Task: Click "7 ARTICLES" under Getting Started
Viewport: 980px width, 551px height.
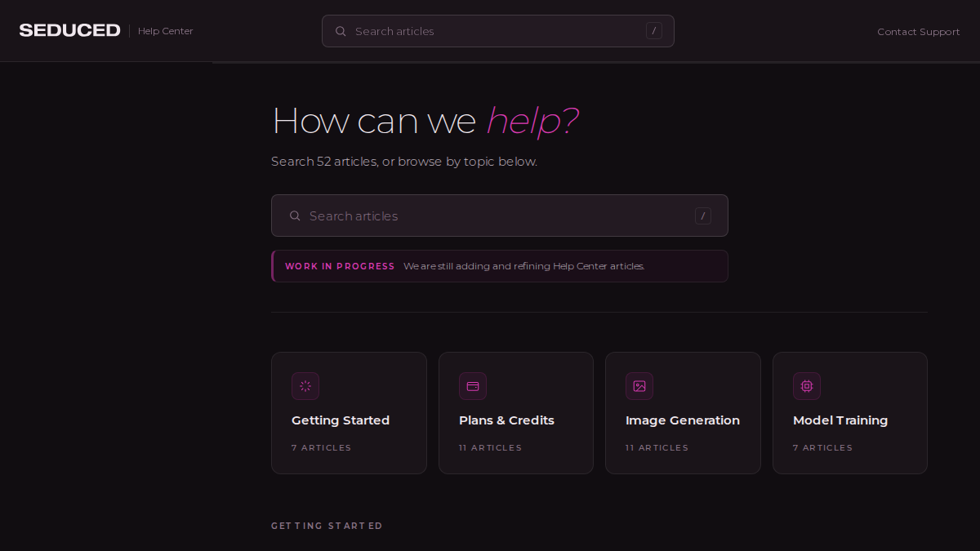Action: coord(322,448)
